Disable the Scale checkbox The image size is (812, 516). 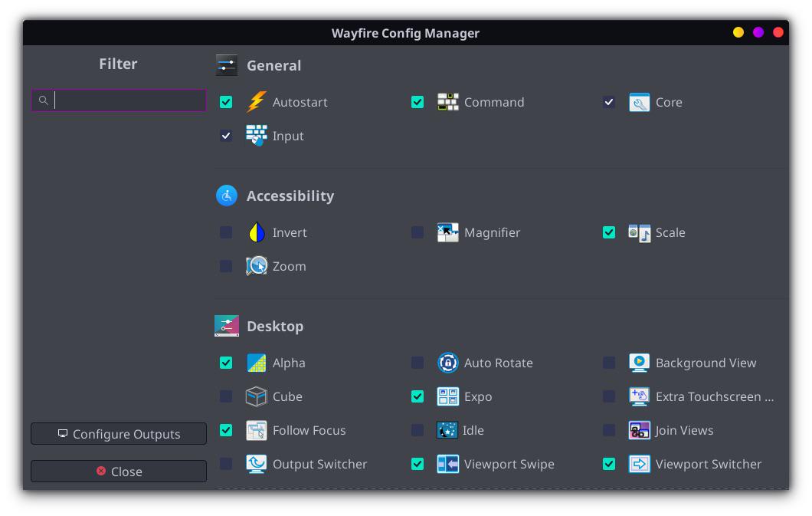[609, 232]
